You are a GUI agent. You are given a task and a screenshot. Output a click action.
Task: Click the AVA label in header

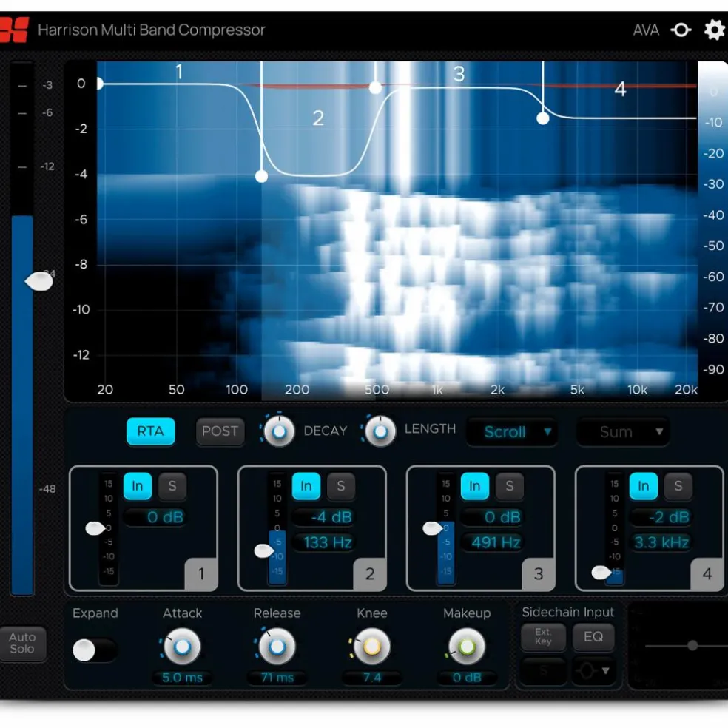click(x=646, y=30)
